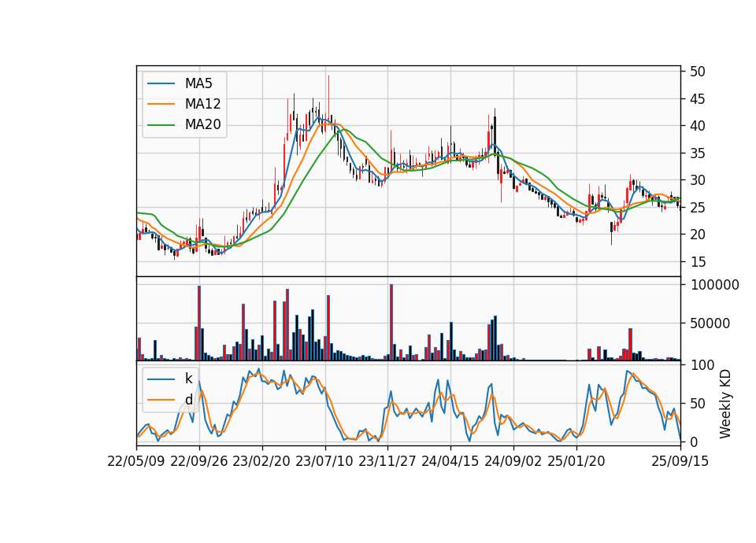Image resolution: width=756 pixels, height=543 pixels.
Task: Click the 25/09/15 date tick label
Action: 680,461
